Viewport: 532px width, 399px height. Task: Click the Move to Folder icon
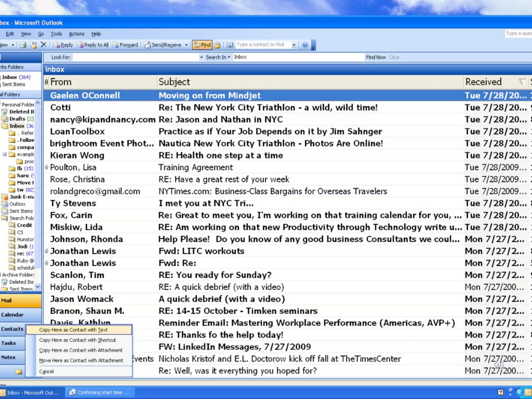[x=33, y=45]
